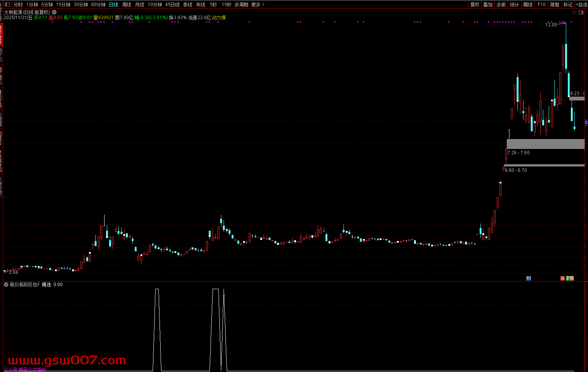Toggle the right side panel icon

pyautogui.click(x=581, y=13)
